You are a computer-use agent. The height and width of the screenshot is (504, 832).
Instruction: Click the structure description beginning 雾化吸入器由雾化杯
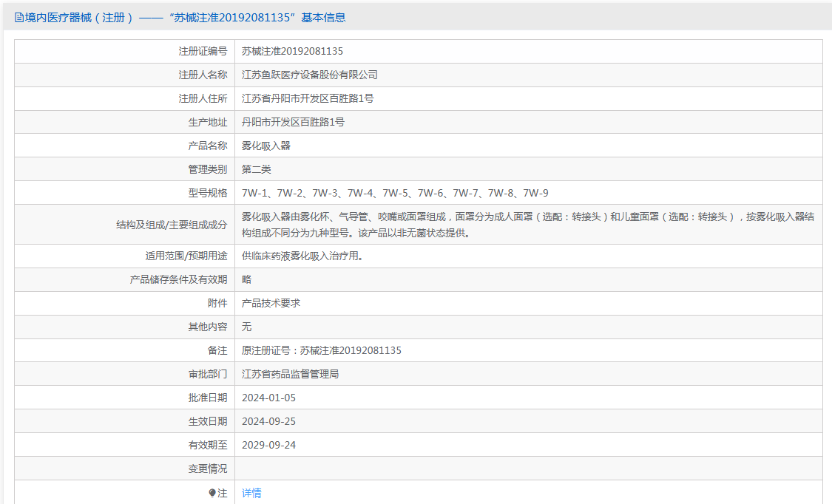[x=528, y=225]
